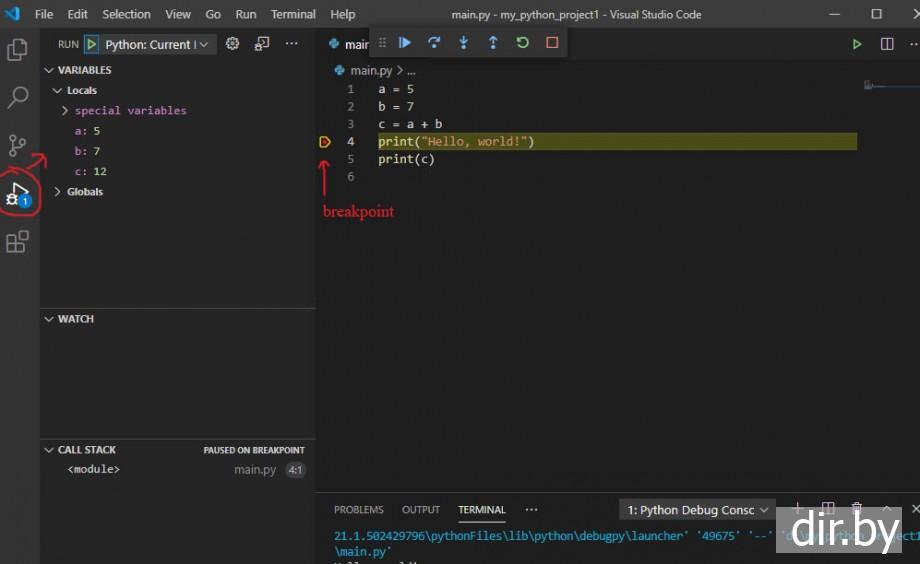Open the Explorer view in activity bar
Viewport: 920px width, 564px height.
(17, 49)
